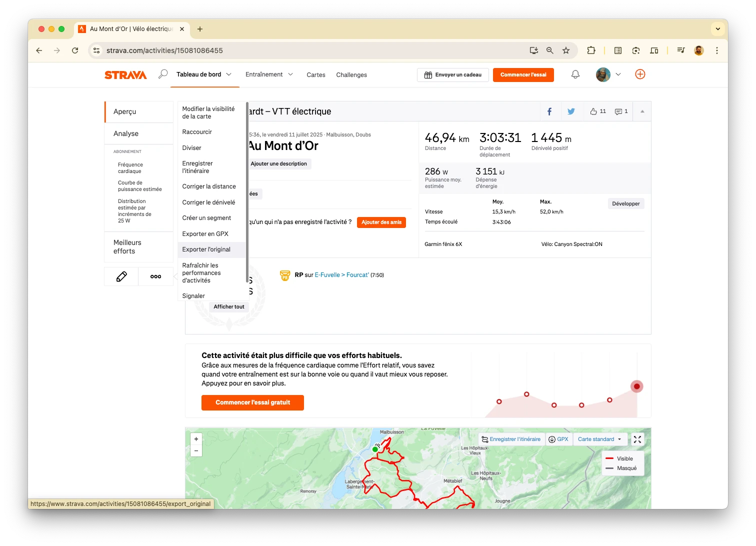756x546 pixels.
Task: Open the browser extensions puzzle icon
Action: [x=591, y=50]
